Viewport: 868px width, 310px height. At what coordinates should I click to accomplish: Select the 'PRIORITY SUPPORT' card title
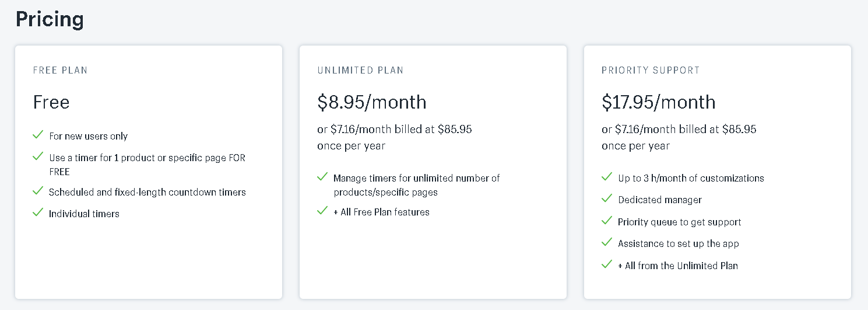click(651, 70)
